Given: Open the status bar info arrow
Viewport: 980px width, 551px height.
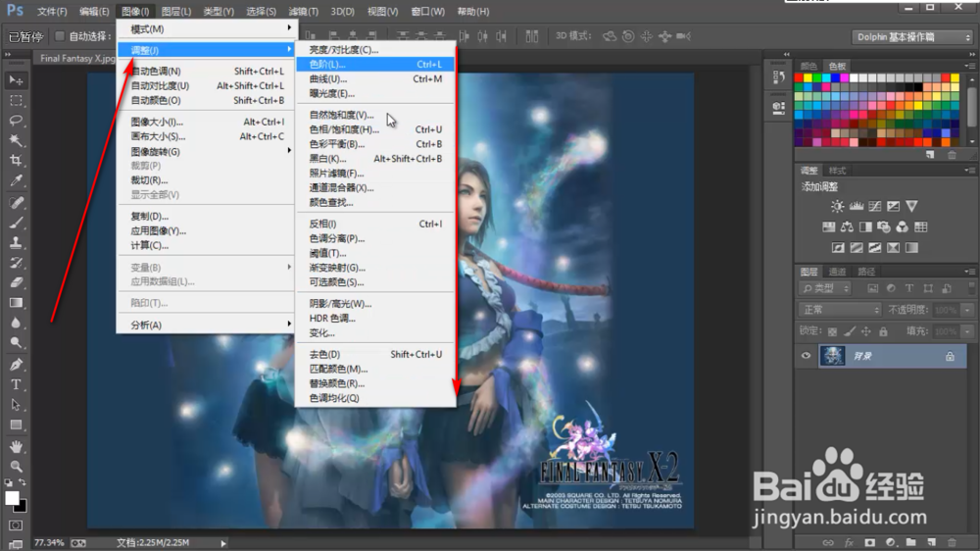Looking at the screenshot, I should (223, 543).
